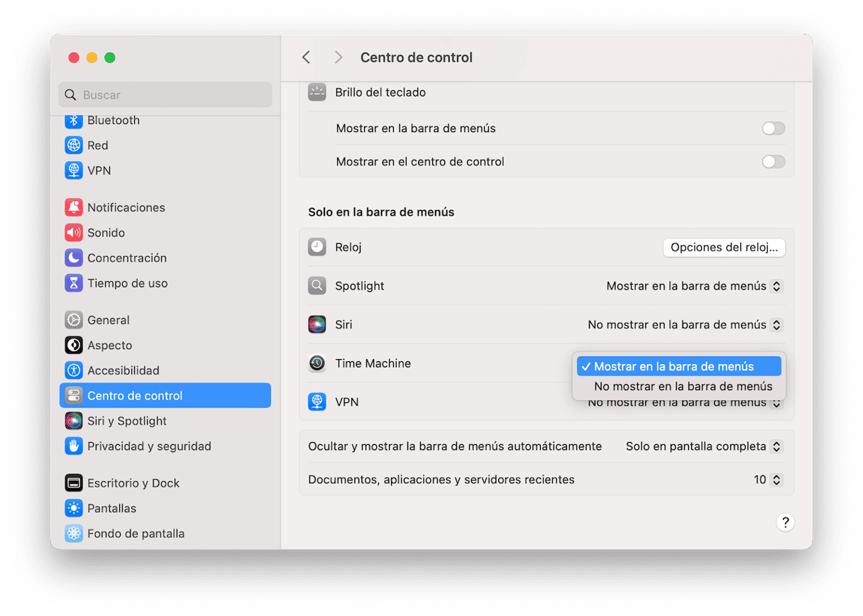Screen dimensions: 863x616
Task: Select checked Mostrar en la barra de menús option
Action: [x=679, y=366]
